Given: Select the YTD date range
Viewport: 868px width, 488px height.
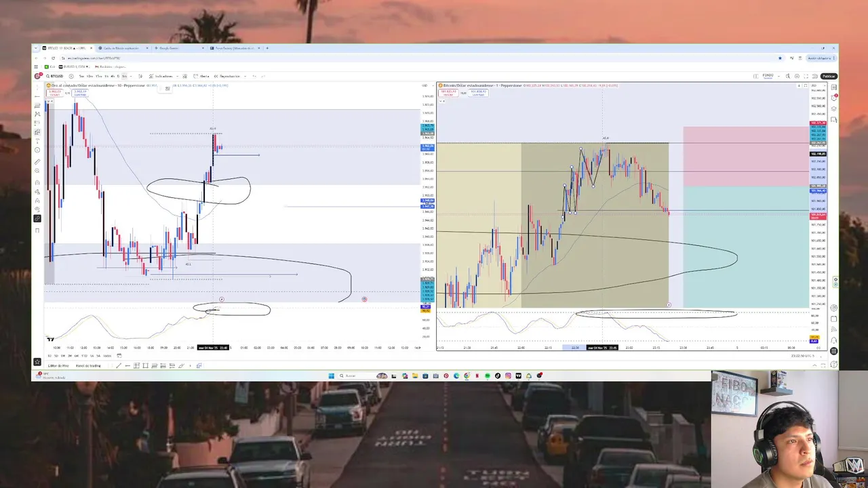Looking at the screenshot, I should click(x=84, y=356).
